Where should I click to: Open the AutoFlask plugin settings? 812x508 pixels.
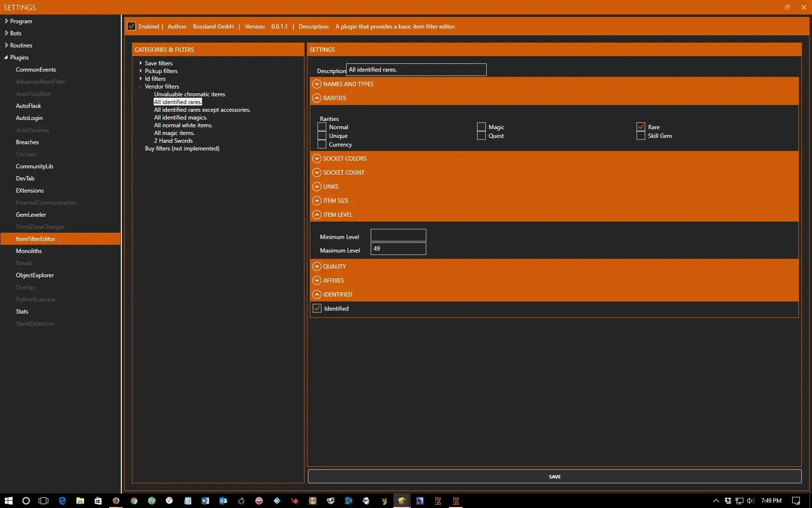29,106
